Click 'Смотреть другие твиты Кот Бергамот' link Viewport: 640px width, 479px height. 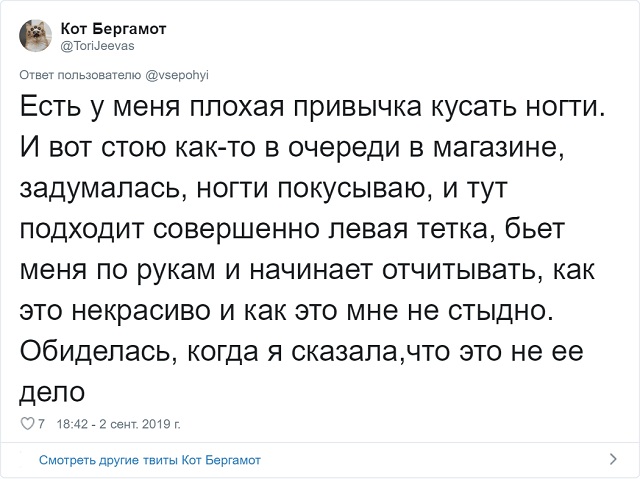[x=150, y=460]
